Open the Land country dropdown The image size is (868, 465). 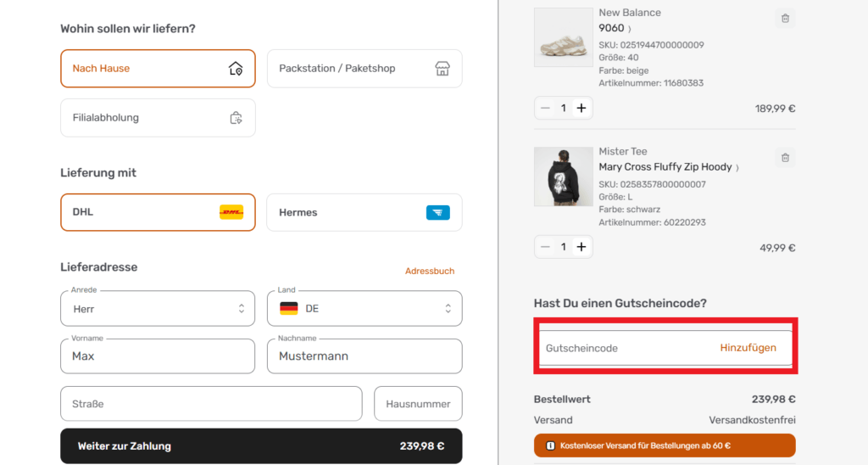tap(364, 309)
